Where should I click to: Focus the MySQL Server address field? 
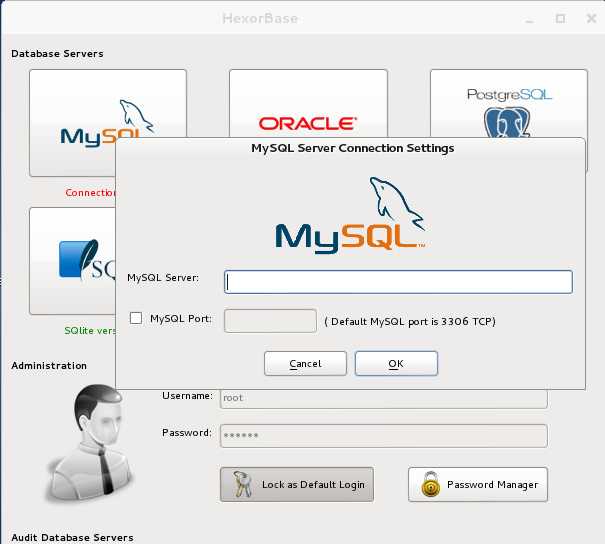pyautogui.click(x=398, y=282)
